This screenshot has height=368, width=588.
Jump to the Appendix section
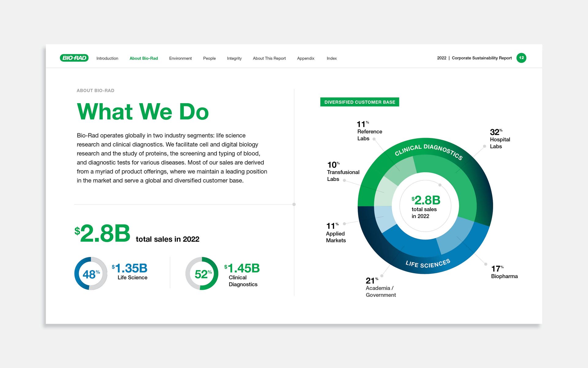306,58
